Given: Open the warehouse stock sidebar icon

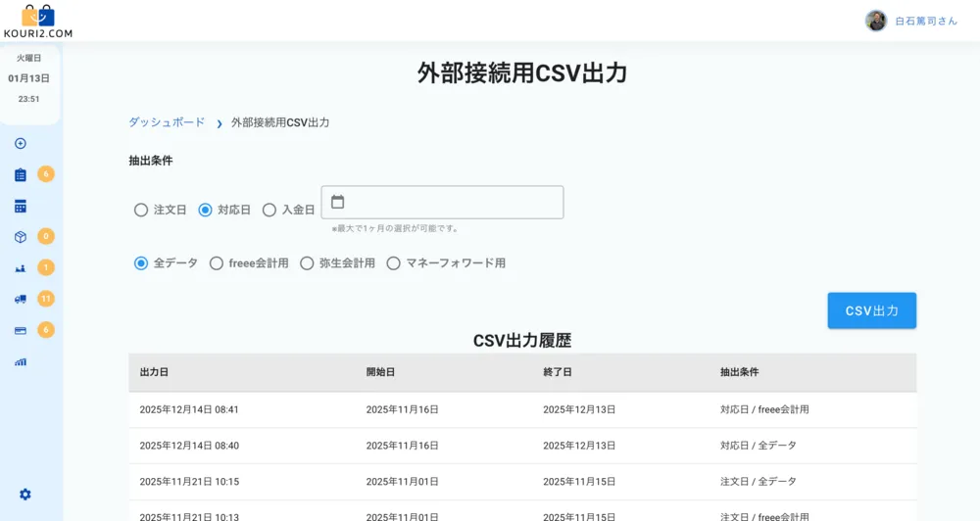Looking at the screenshot, I should coord(21,268).
